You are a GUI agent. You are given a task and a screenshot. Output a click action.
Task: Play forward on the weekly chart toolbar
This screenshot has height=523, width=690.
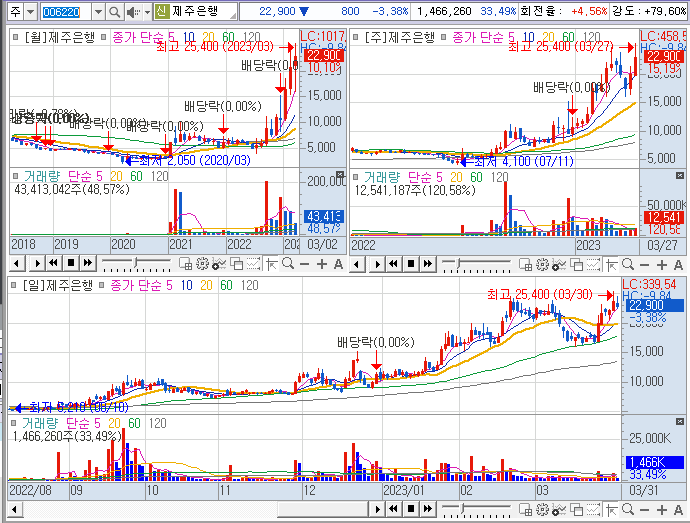(x=378, y=264)
